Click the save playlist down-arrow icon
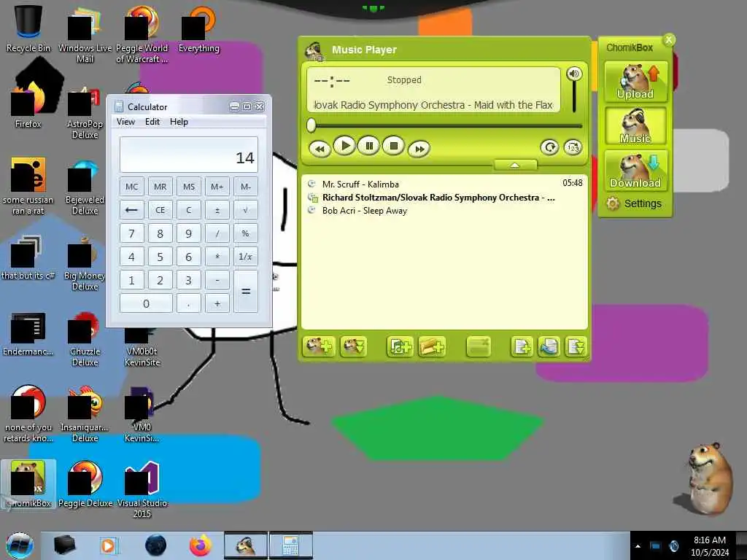This screenshot has height=560, width=747. pos(576,346)
